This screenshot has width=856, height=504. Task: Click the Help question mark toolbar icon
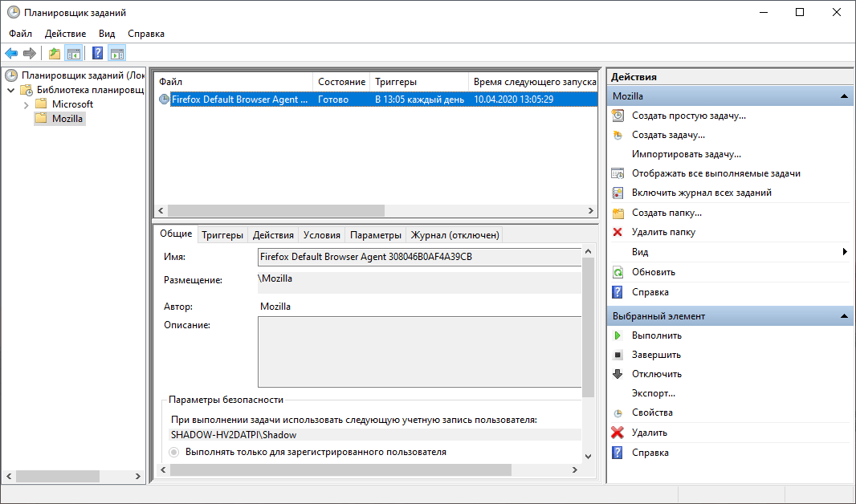pos(96,53)
